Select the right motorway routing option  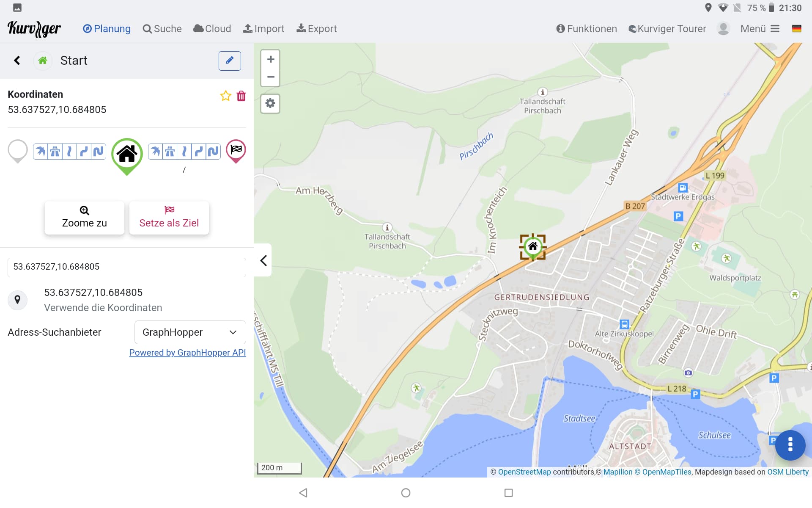click(x=170, y=152)
